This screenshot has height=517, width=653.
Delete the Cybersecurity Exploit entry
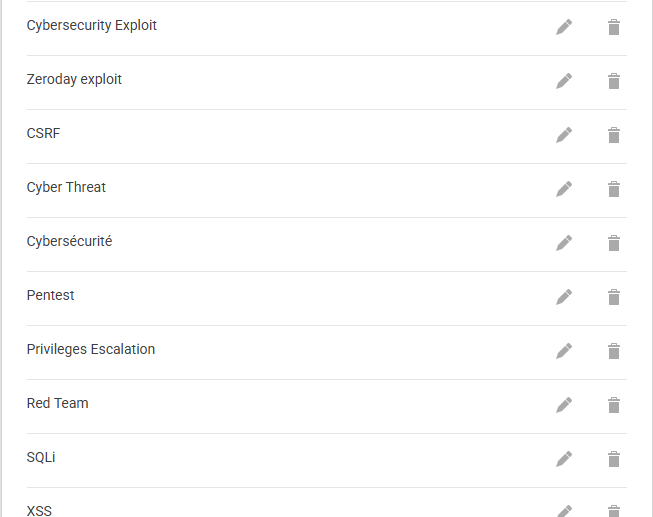(x=614, y=27)
